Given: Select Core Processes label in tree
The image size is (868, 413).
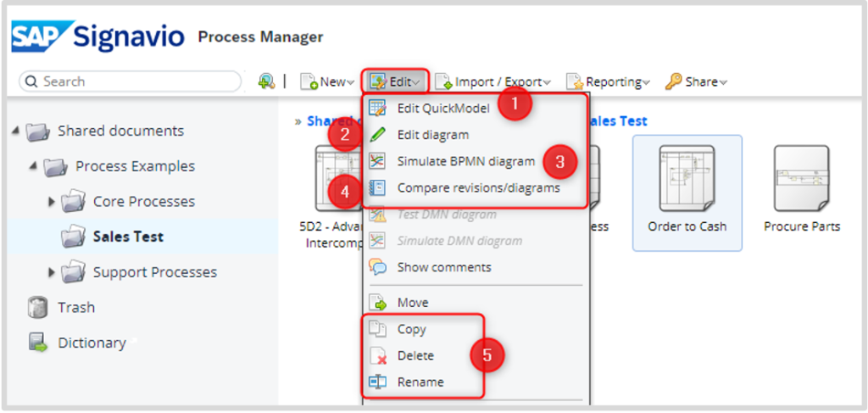Looking at the screenshot, I should coord(144,202).
